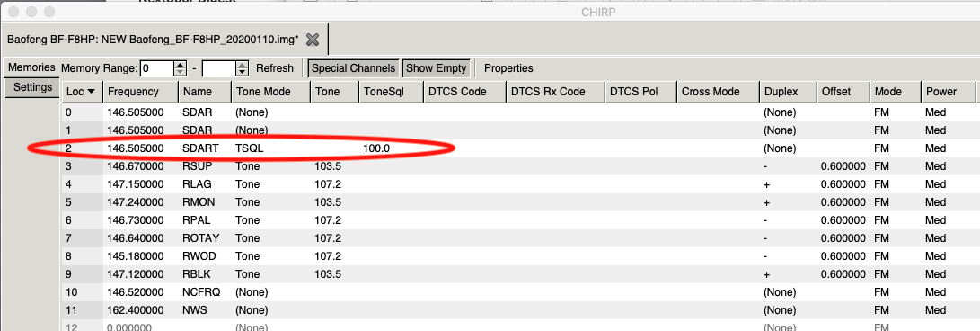The width and height of the screenshot is (980, 331).
Task: Select the memory range end field
Action: pyautogui.click(x=219, y=68)
